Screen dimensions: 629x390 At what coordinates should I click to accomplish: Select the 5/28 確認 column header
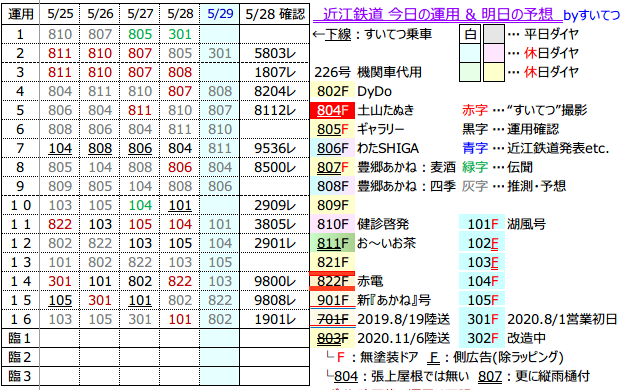click(275, 14)
